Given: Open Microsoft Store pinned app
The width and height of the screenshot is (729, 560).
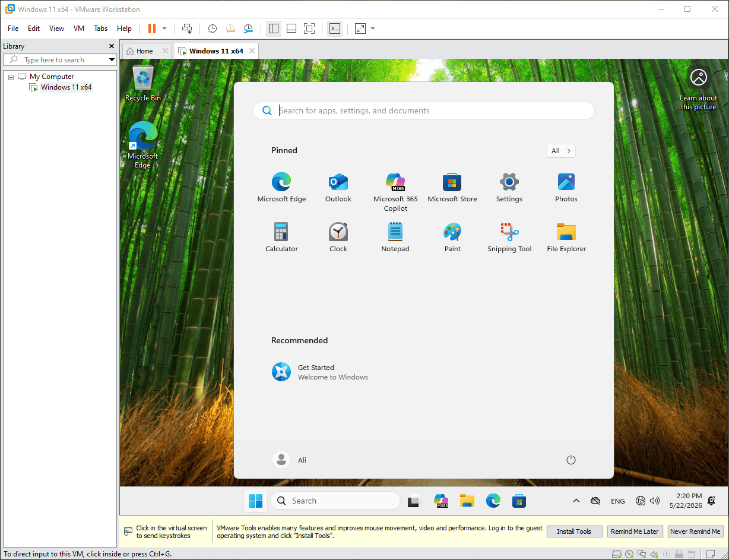Looking at the screenshot, I should pyautogui.click(x=452, y=188).
